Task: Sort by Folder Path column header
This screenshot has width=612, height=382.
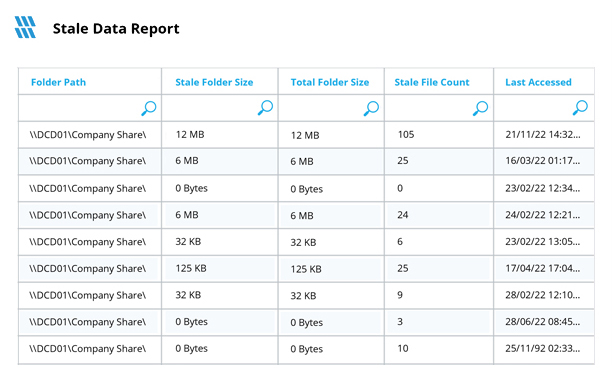Action: (x=59, y=82)
